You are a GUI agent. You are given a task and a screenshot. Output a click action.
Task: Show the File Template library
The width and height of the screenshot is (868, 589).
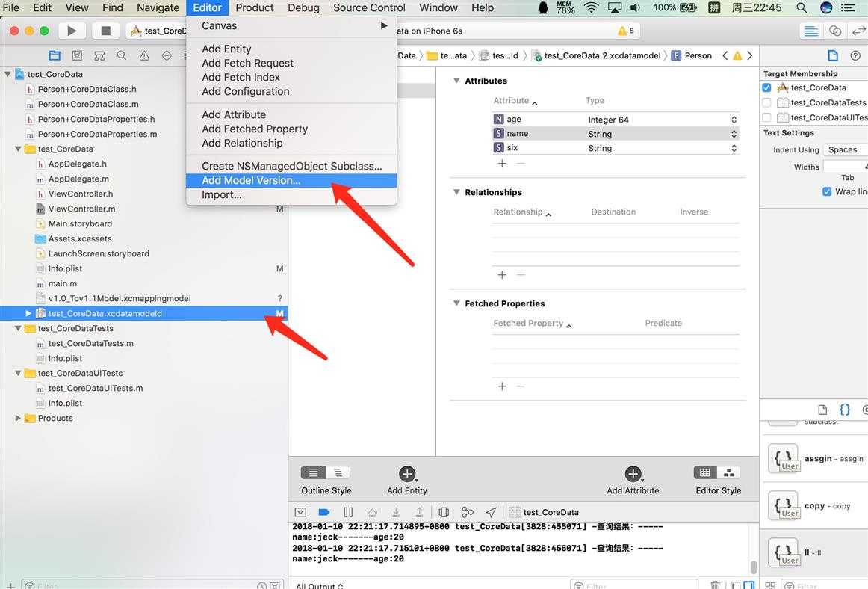click(822, 410)
